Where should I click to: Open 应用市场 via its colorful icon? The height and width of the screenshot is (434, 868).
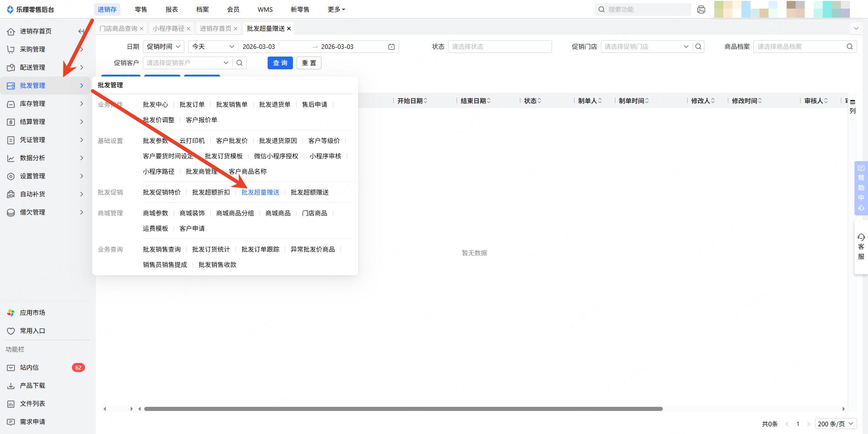click(x=11, y=313)
